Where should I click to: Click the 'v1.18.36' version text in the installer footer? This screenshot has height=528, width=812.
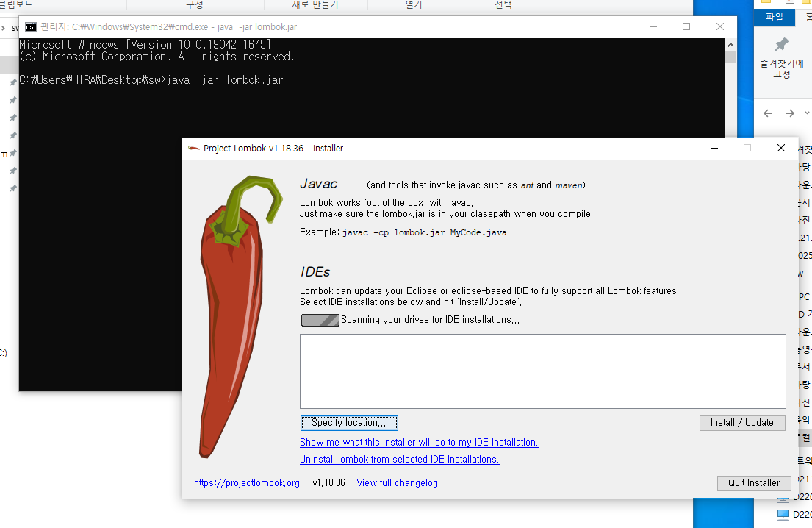(x=328, y=483)
